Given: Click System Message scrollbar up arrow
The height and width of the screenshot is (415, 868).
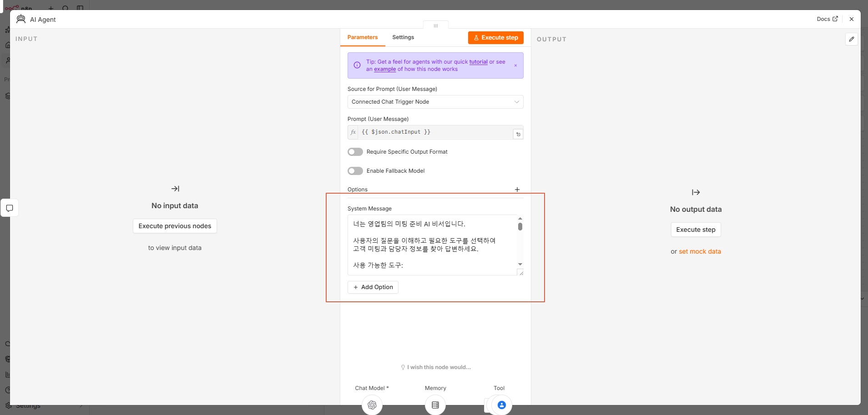Looking at the screenshot, I should point(520,219).
